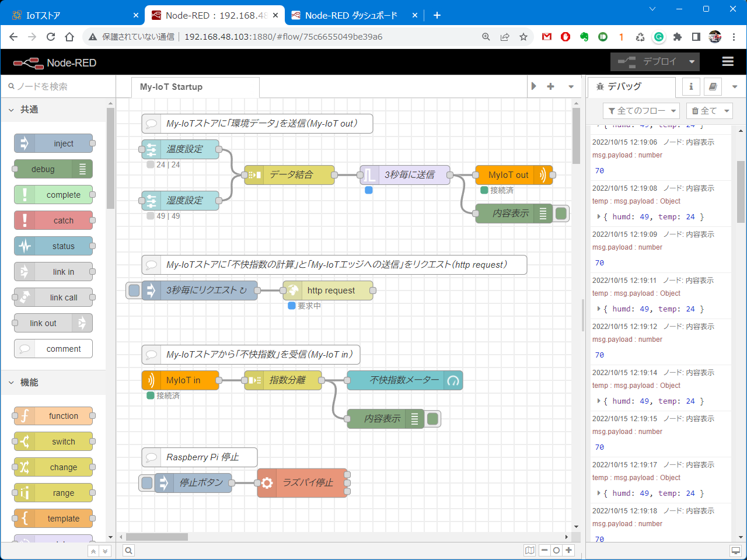Image resolution: width=747 pixels, height=560 pixels.
Task: Click the デプロイ deploy button
Action: click(x=647, y=62)
